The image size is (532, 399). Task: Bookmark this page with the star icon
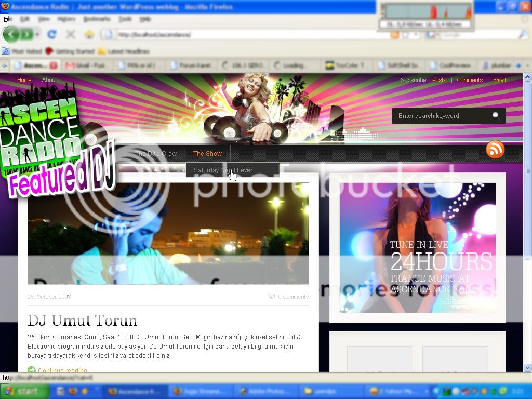405,35
